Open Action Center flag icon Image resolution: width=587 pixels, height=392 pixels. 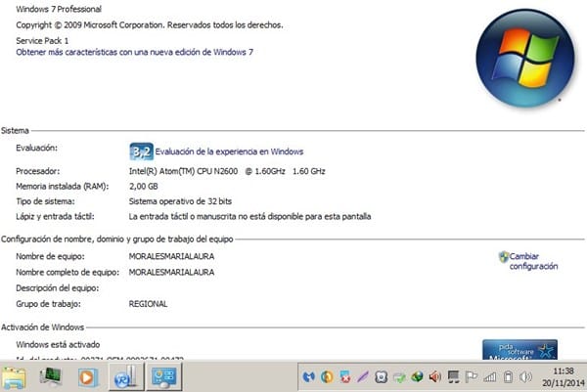coord(472,376)
